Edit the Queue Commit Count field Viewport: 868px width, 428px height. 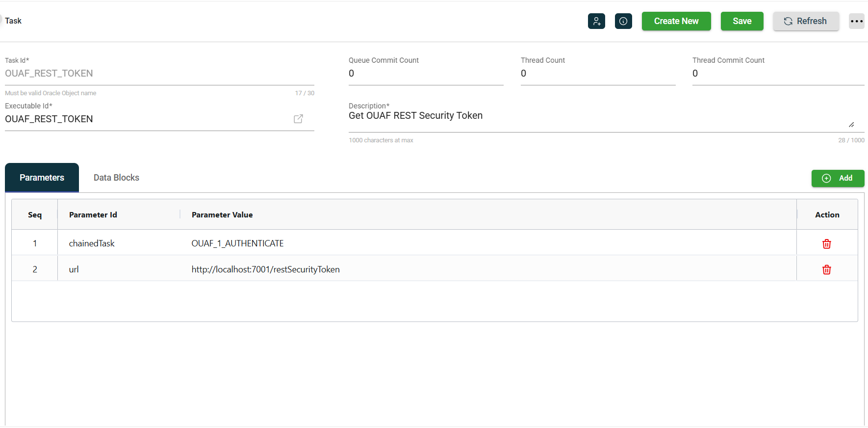(426, 74)
